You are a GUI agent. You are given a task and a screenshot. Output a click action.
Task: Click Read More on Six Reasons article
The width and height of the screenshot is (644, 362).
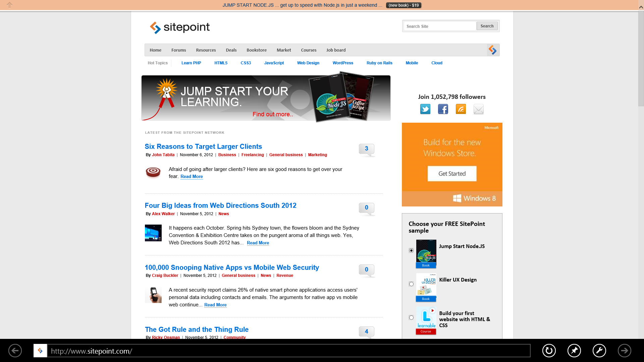[x=192, y=176]
